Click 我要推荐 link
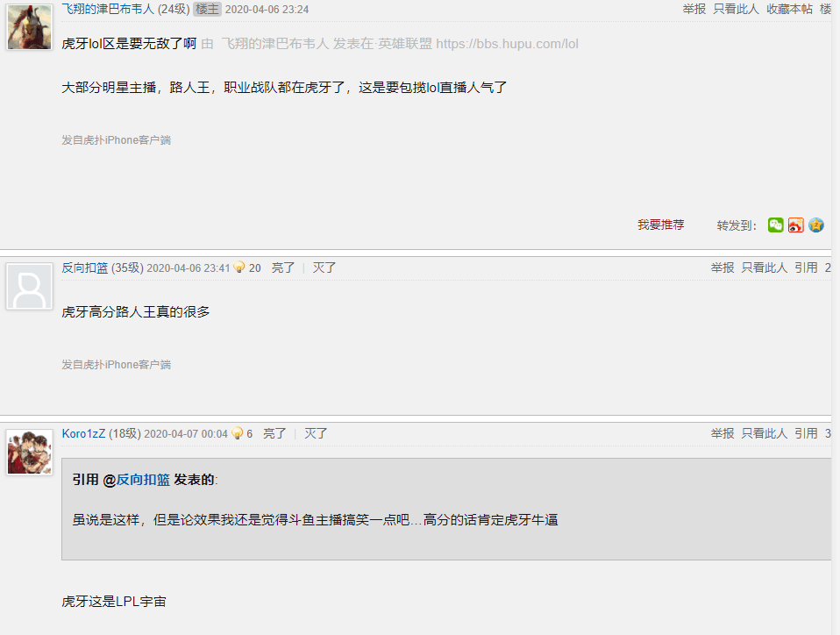This screenshot has height=635, width=840. pyautogui.click(x=660, y=225)
